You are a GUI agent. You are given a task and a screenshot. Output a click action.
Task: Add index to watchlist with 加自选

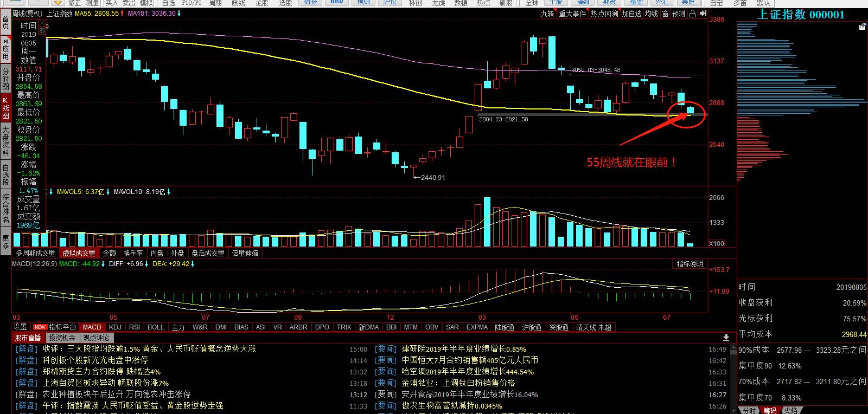coord(631,14)
